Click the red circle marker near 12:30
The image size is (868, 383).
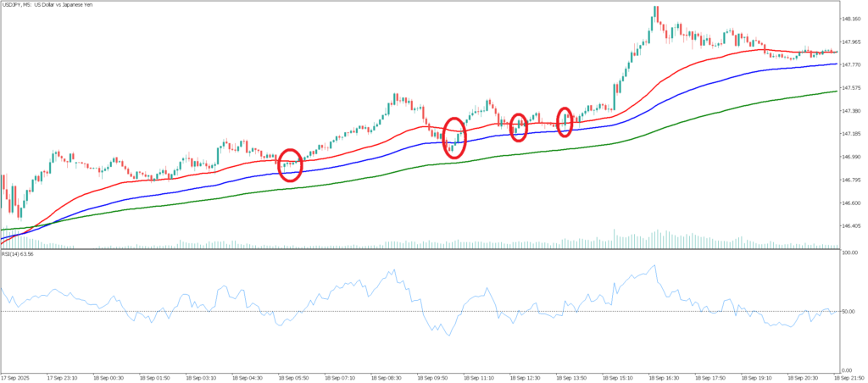[x=519, y=127]
